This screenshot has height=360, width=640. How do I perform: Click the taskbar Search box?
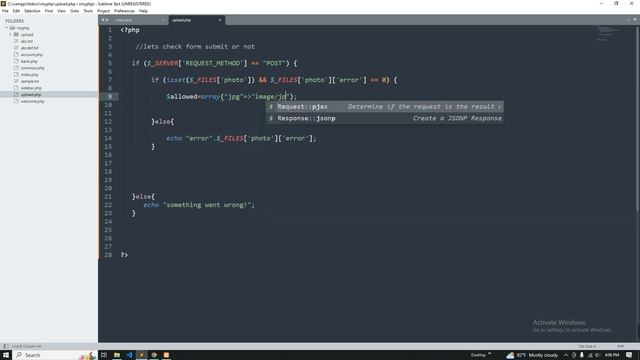coord(55,355)
